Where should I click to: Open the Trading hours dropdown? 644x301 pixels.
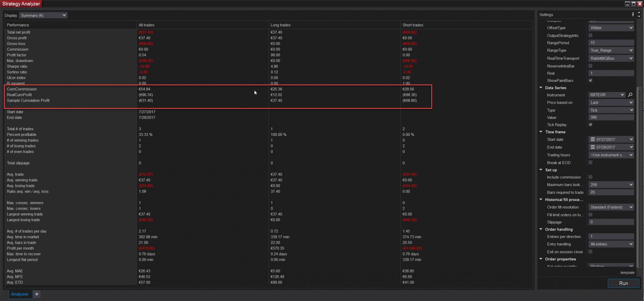611,155
